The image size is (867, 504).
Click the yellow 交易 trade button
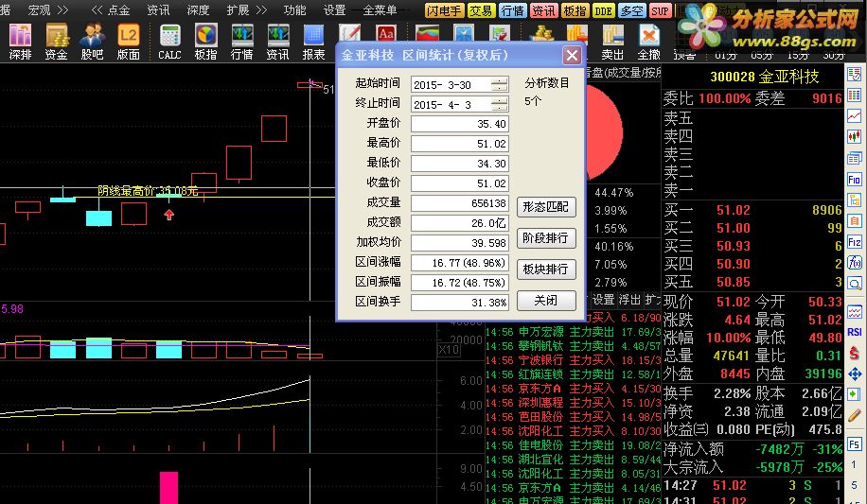click(481, 10)
